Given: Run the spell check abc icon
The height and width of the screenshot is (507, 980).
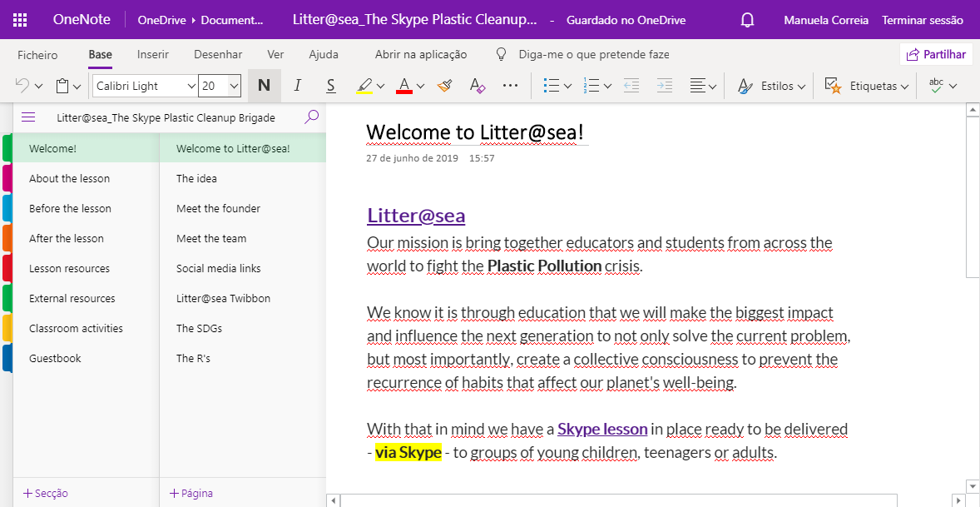Looking at the screenshot, I should pos(936,86).
